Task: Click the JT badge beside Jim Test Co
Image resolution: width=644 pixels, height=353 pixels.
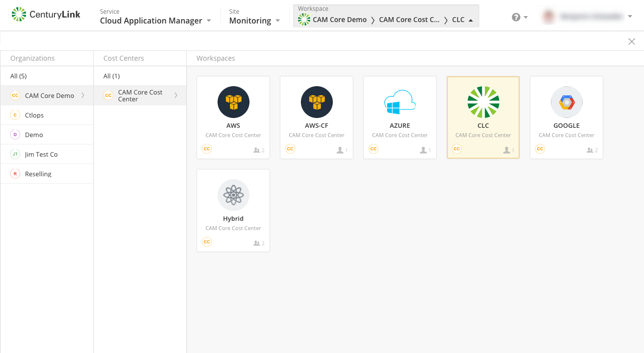Action: coord(15,154)
